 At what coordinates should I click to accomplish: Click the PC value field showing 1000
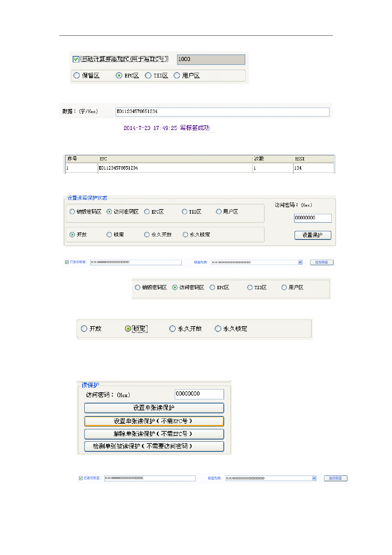click(211, 59)
